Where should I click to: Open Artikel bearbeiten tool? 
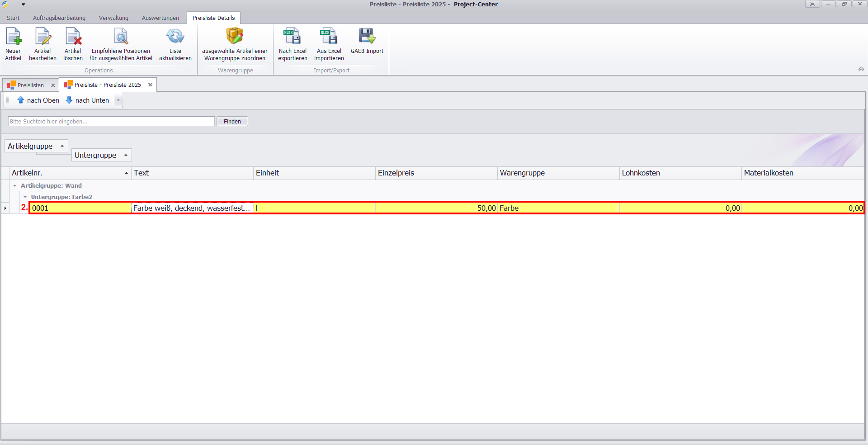(42, 44)
